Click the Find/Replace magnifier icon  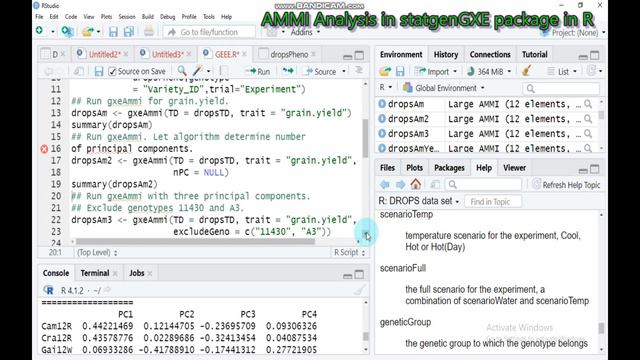[182, 71]
